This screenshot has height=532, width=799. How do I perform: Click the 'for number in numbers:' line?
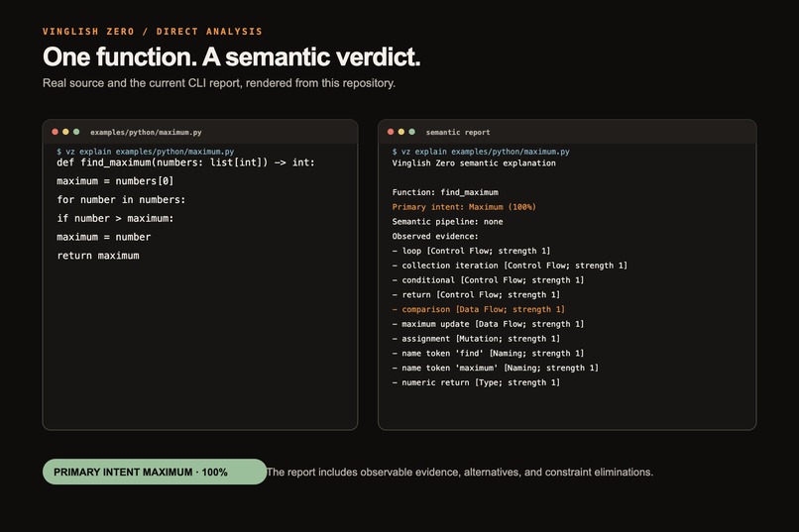pos(121,199)
